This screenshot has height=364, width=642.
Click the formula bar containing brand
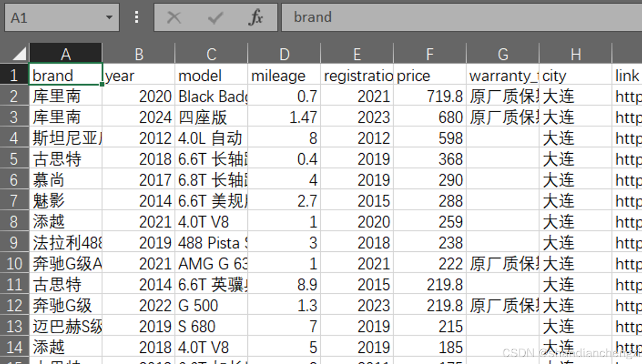pos(462,17)
